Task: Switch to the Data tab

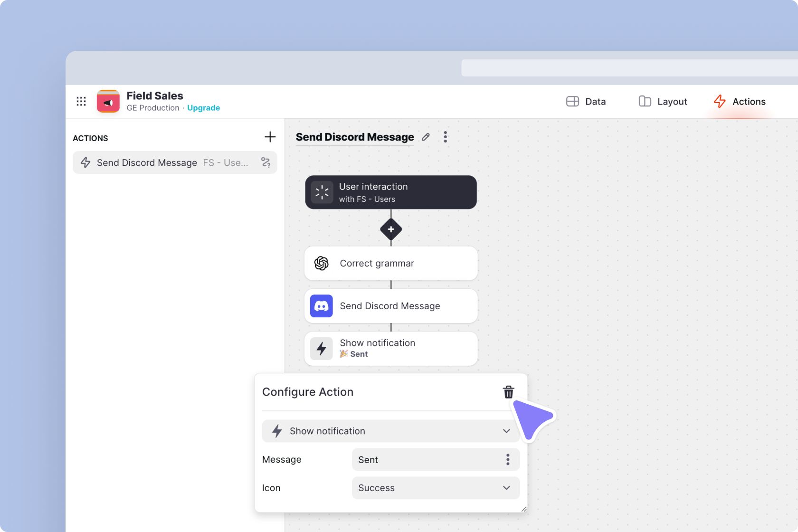Action: (x=586, y=102)
